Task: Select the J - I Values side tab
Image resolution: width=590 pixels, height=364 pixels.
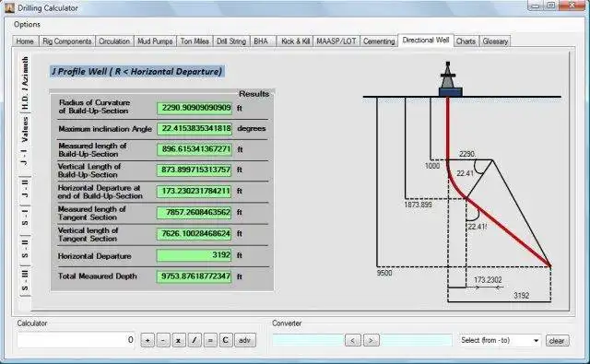Action: tap(25, 144)
